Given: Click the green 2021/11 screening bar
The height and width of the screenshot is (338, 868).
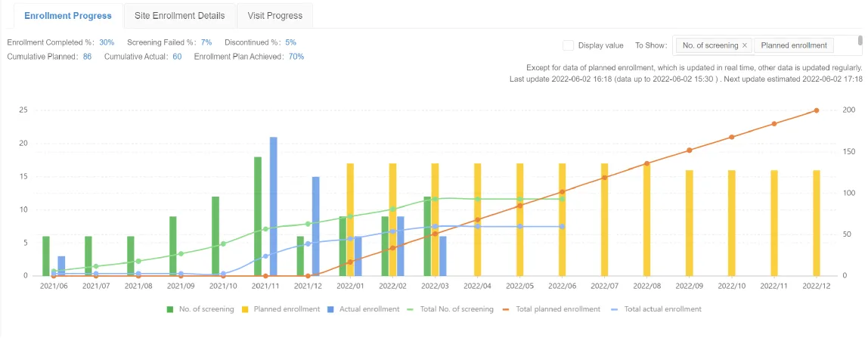Looking at the screenshot, I should tap(258, 216).
